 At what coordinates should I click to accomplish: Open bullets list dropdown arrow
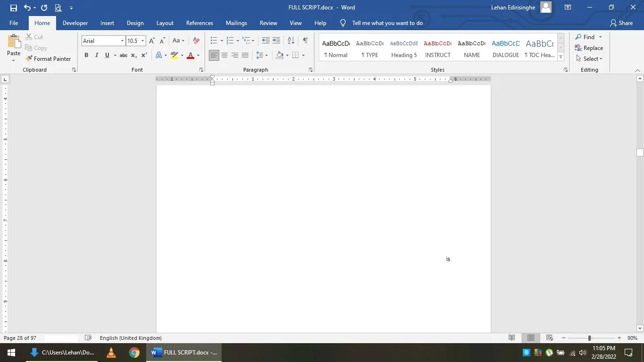point(222,41)
